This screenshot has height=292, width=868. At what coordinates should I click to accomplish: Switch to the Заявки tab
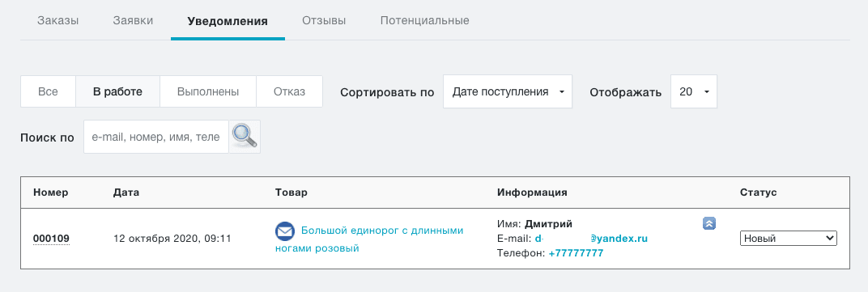(133, 21)
